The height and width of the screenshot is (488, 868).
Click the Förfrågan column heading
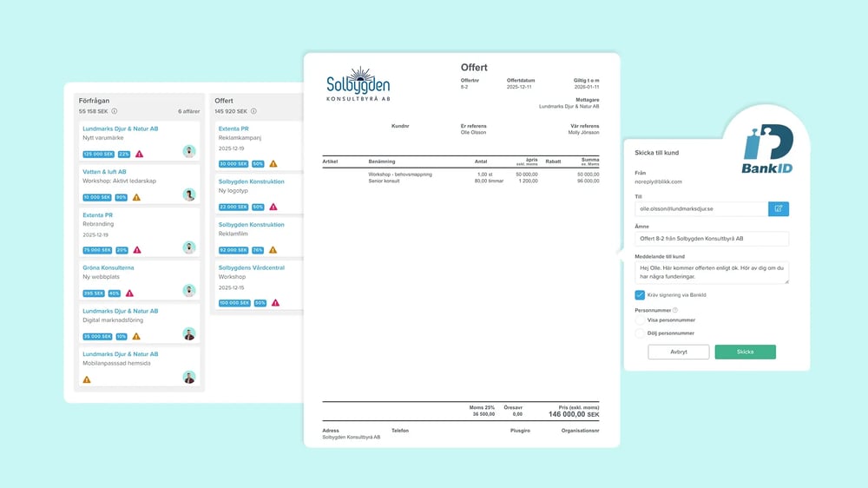94,101
